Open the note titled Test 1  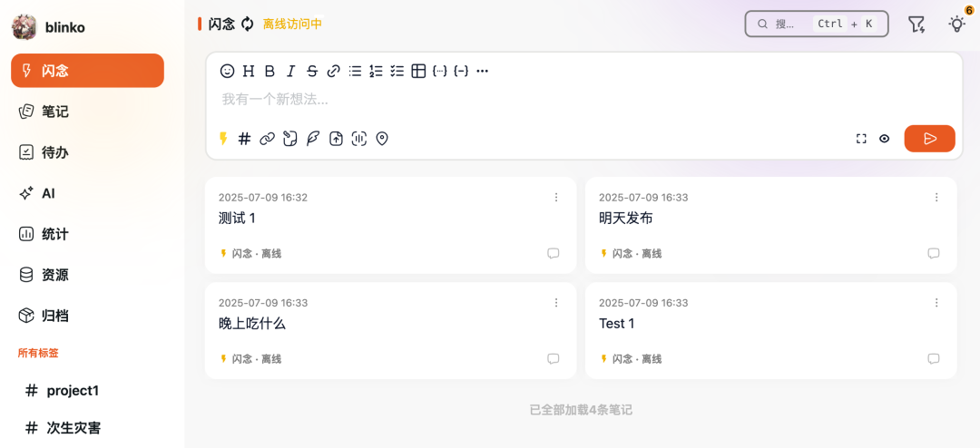616,324
